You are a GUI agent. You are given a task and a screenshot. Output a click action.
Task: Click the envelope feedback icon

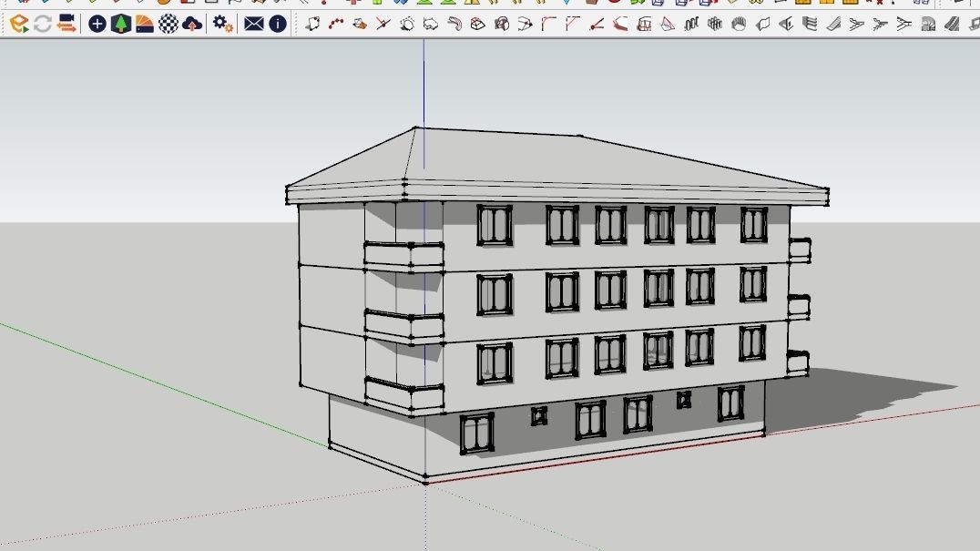coord(254,24)
